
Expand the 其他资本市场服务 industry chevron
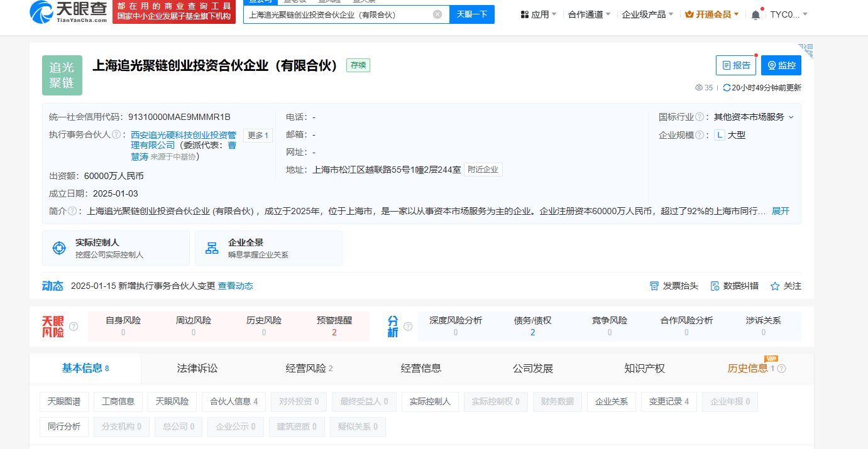click(x=791, y=117)
